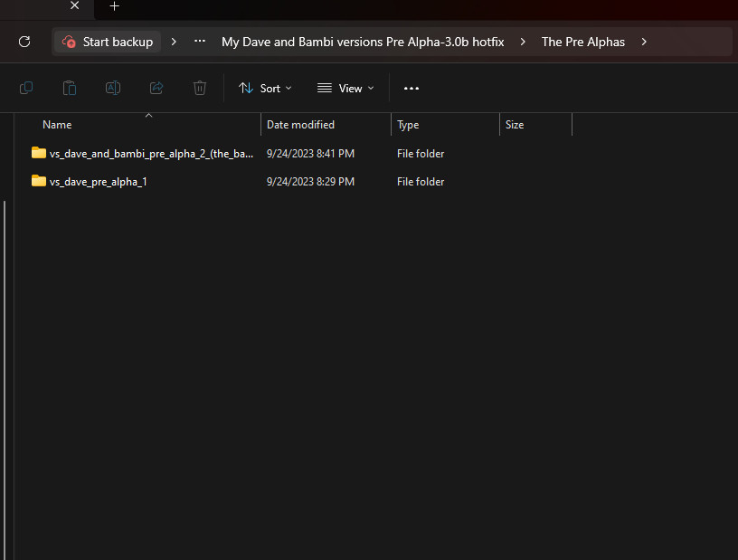This screenshot has width=738, height=560.
Task: Open the See more three-dots menu
Action: pos(412,88)
